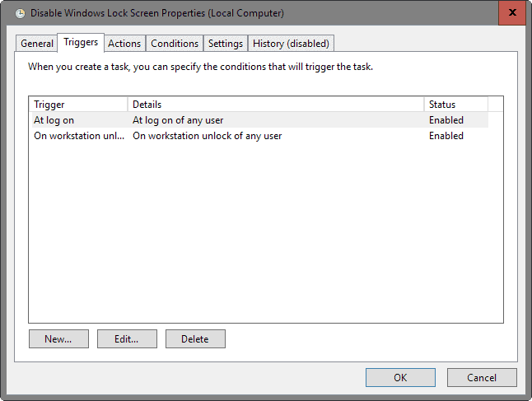The image size is (532, 401).
Task: Select the 'On workstation unl...' trigger row
Action: click(79, 136)
